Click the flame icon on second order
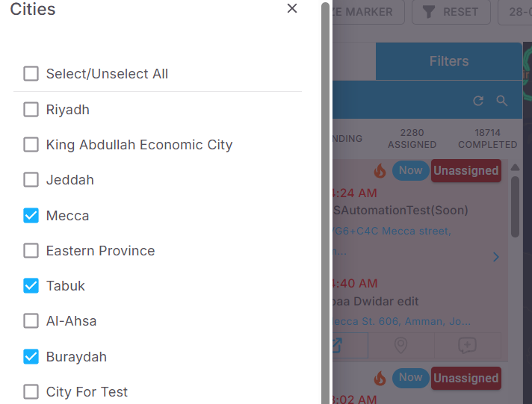Screen dimensions: 532x404 coord(380,378)
